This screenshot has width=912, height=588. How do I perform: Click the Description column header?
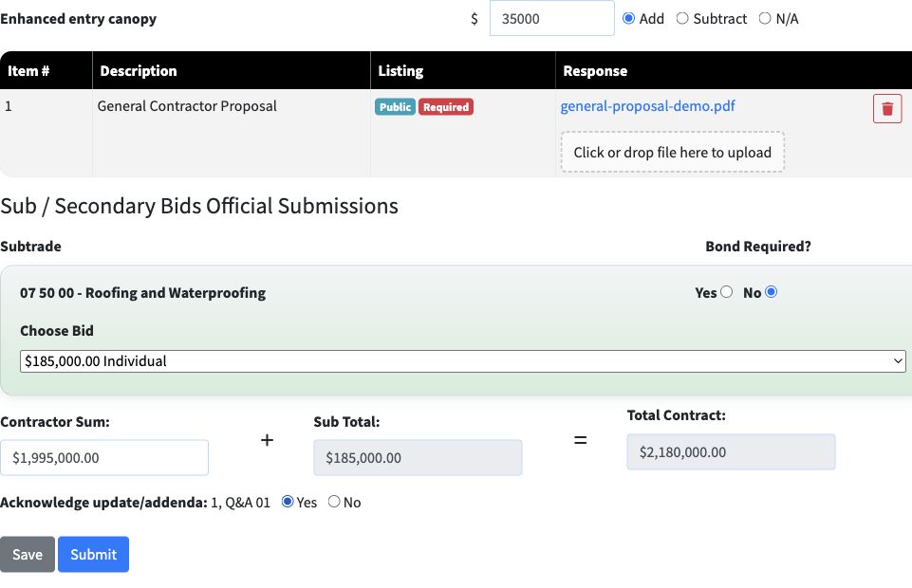tap(231, 70)
